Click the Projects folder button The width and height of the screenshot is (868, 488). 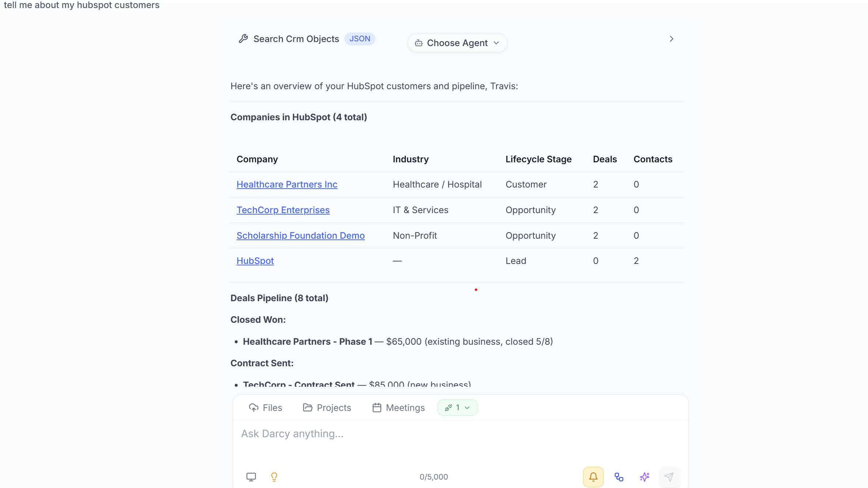coord(327,408)
